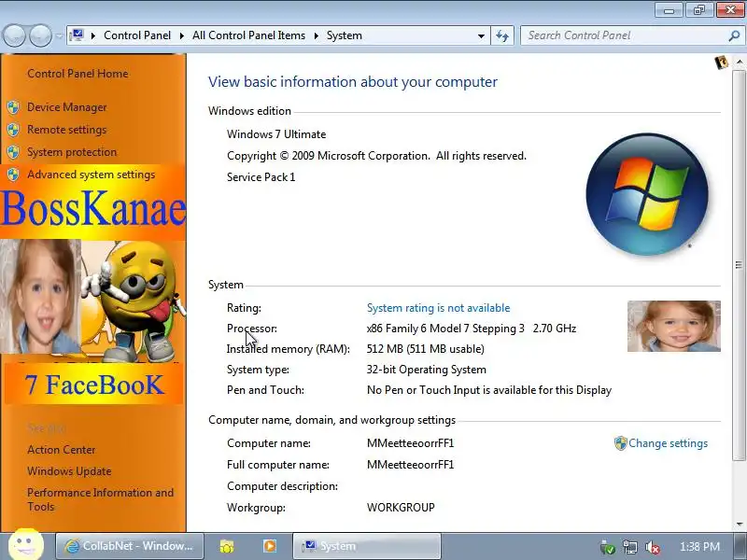Click scrollbar up arrow
The height and width of the screenshot is (560, 747).
(x=740, y=62)
